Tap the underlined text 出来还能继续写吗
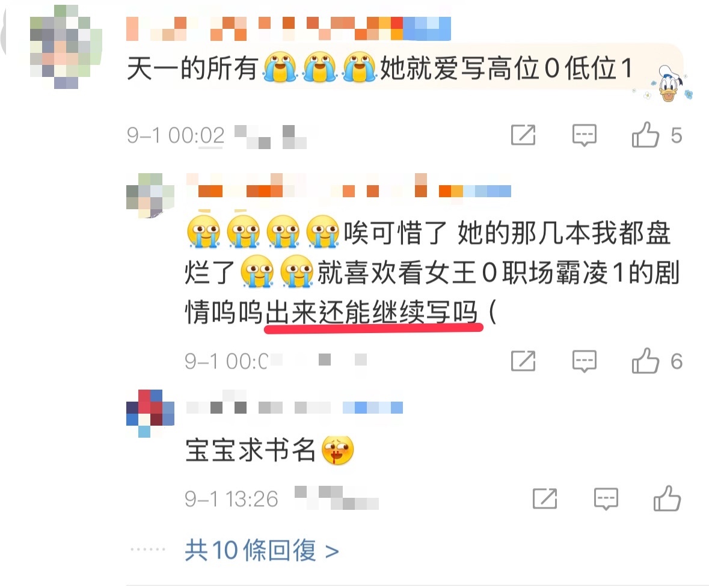This screenshot has width=709, height=588. click(x=372, y=312)
